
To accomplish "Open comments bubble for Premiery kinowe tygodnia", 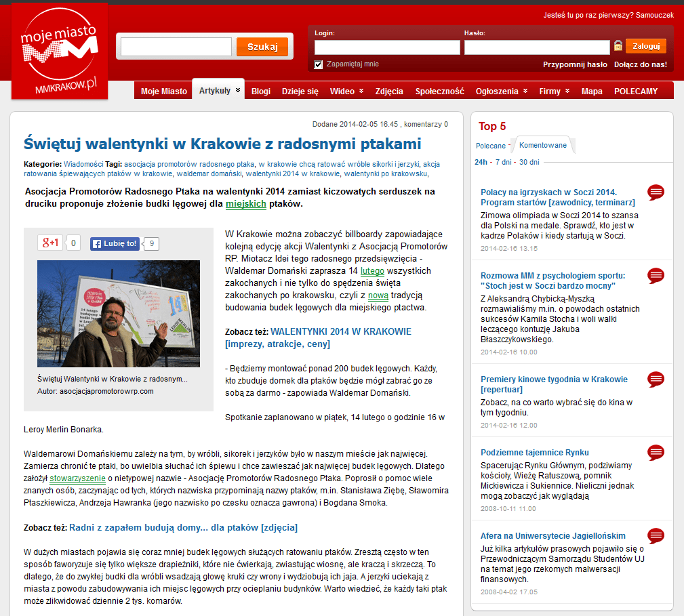I will click(x=656, y=379).
